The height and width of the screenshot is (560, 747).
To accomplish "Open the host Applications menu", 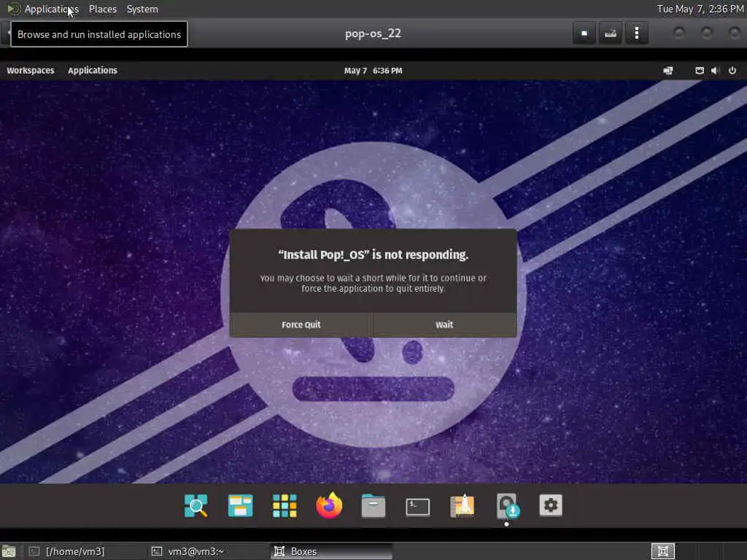I will [x=52, y=9].
